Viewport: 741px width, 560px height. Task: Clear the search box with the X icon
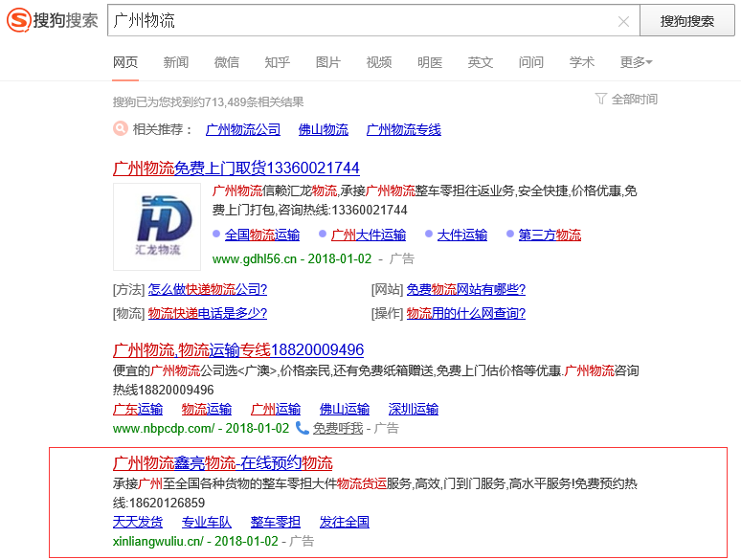[623, 21]
